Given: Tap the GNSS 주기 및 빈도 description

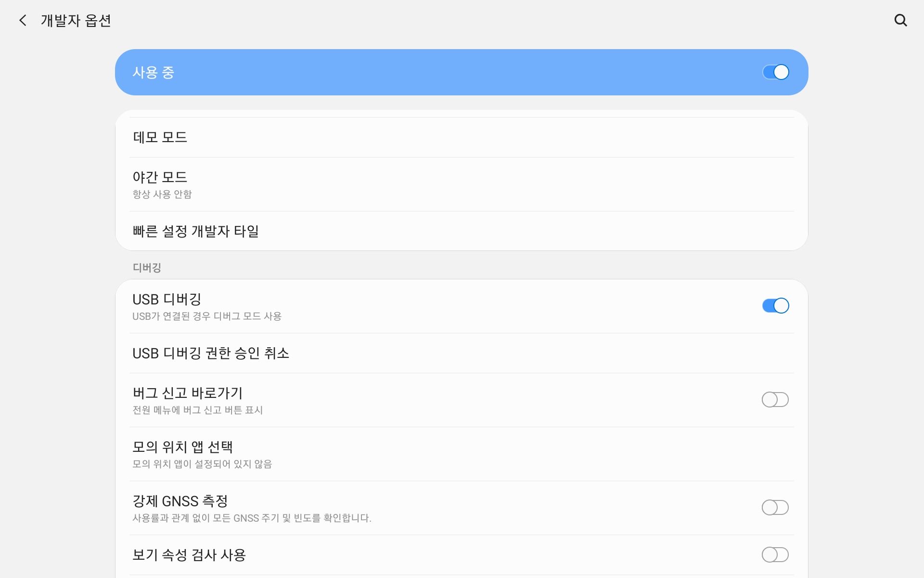Looking at the screenshot, I should pos(252,518).
